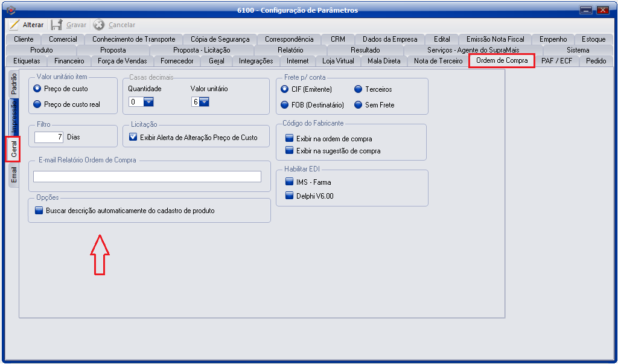Open the Valor unitário decimals dropdown
618x364 pixels.
click(204, 102)
